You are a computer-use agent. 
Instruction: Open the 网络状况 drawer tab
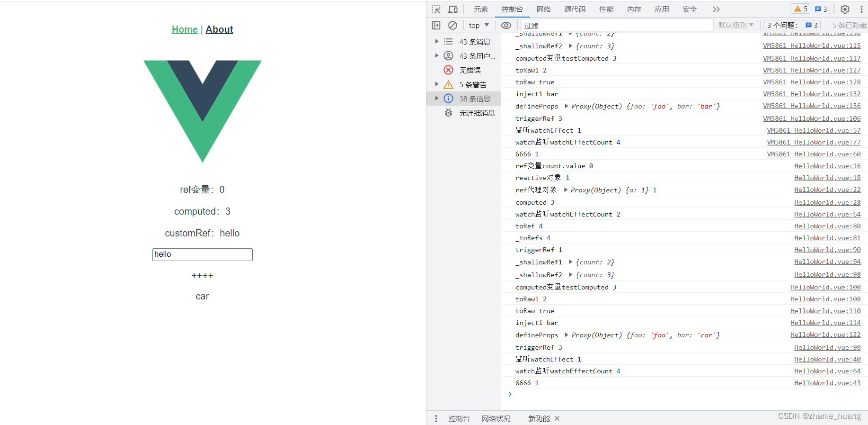(x=496, y=418)
